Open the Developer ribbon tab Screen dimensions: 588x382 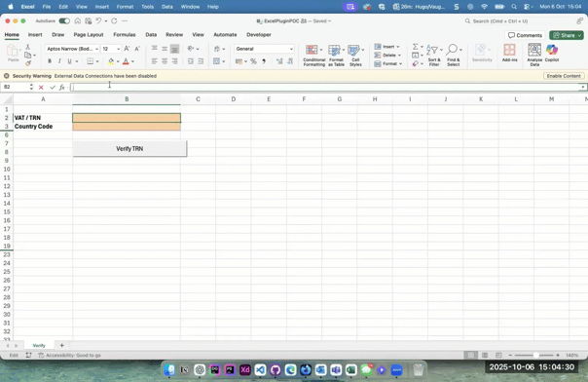pos(259,34)
